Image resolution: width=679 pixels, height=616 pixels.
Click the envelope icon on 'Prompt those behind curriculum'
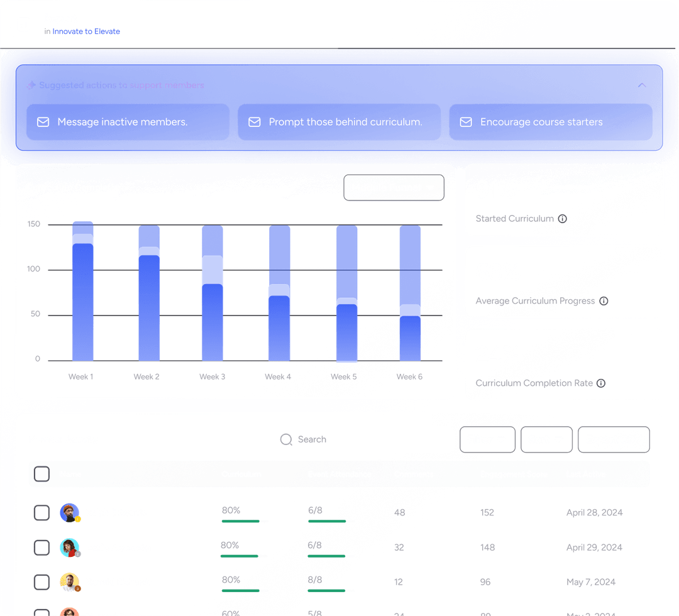255,122
